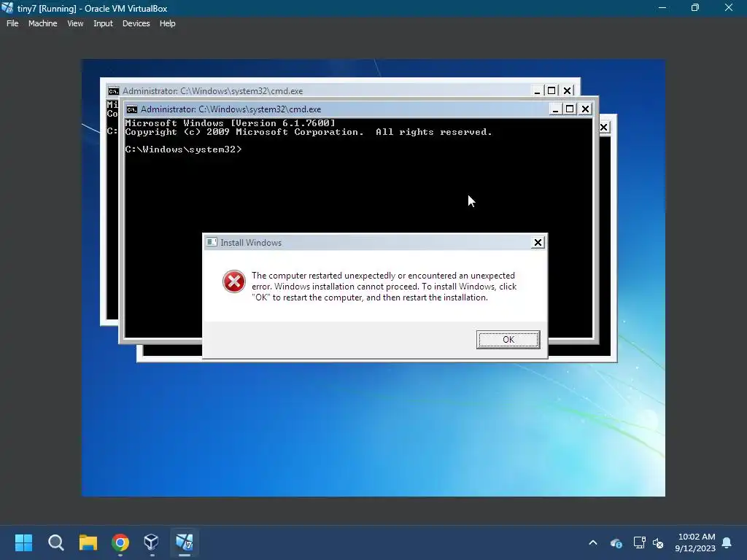Open the Windows Start button

[23, 542]
